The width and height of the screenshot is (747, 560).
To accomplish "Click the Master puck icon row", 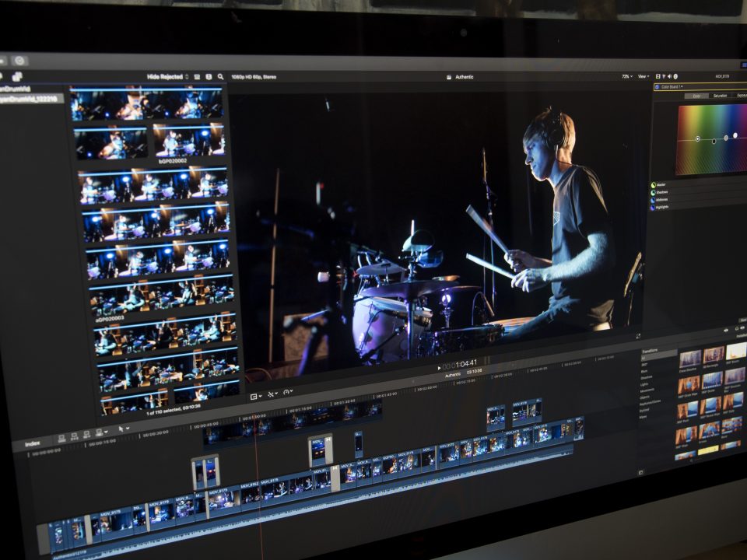I will coord(659,184).
